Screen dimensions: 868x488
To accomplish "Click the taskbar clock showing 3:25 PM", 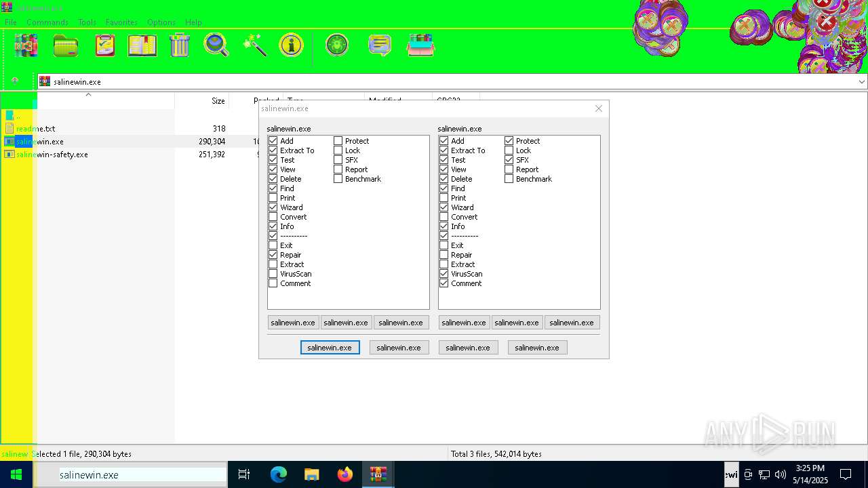I will [x=810, y=474].
